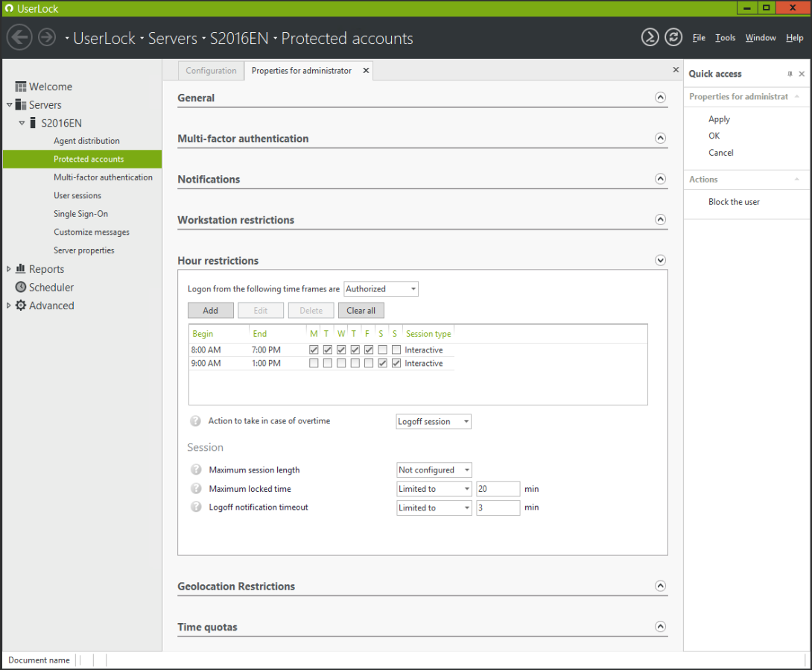Click the Scheduler clock icon
Screen dimensions: 812x670
pos(21,287)
